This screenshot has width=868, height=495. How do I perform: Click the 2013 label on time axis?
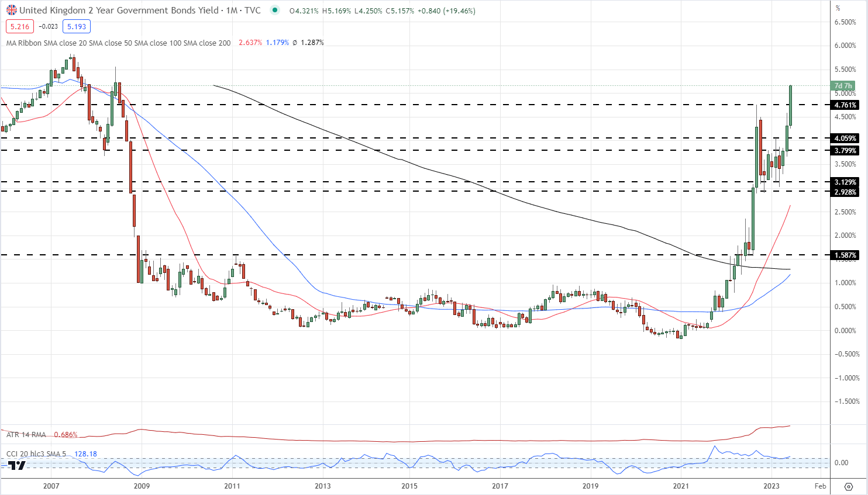(x=323, y=486)
